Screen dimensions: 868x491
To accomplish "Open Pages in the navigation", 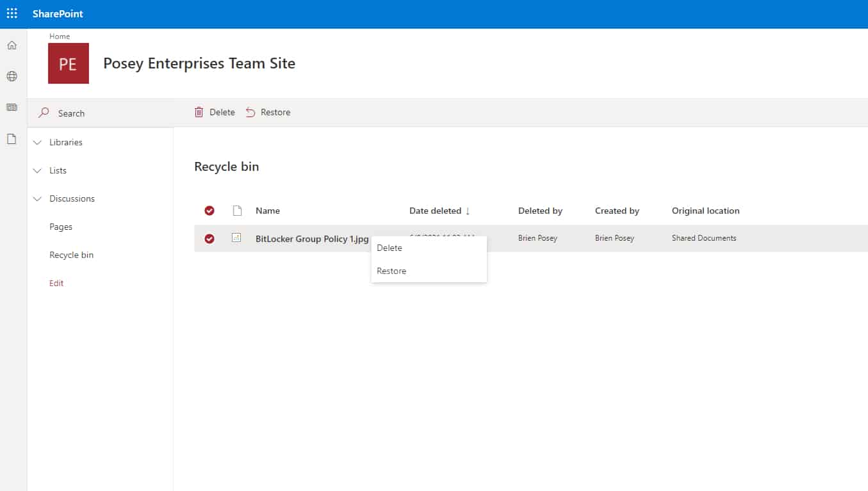I will (61, 227).
